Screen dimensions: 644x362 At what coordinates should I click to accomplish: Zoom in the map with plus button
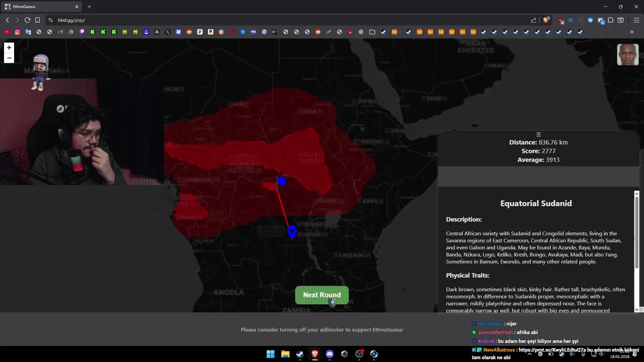pyautogui.click(x=9, y=48)
